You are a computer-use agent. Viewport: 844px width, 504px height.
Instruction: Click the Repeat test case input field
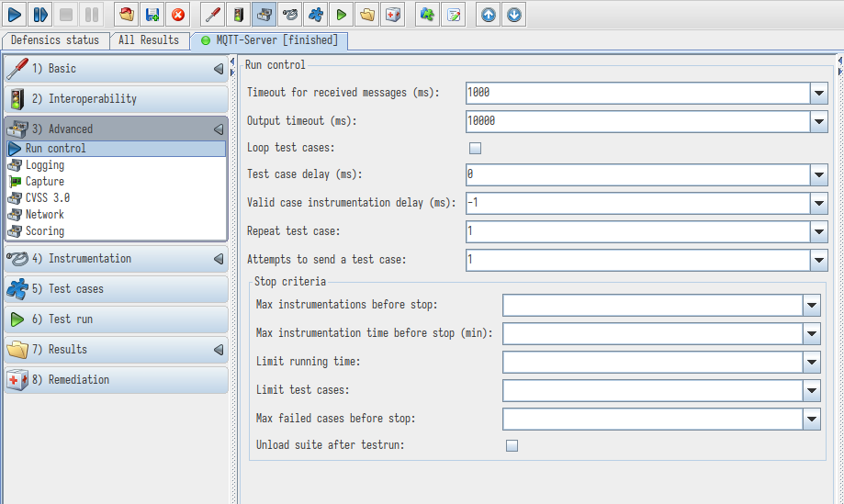point(638,232)
